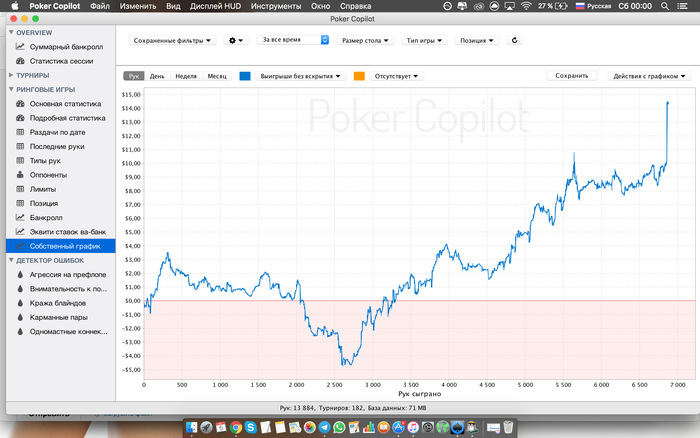Expand the ТУРНИРЫ section

11,75
